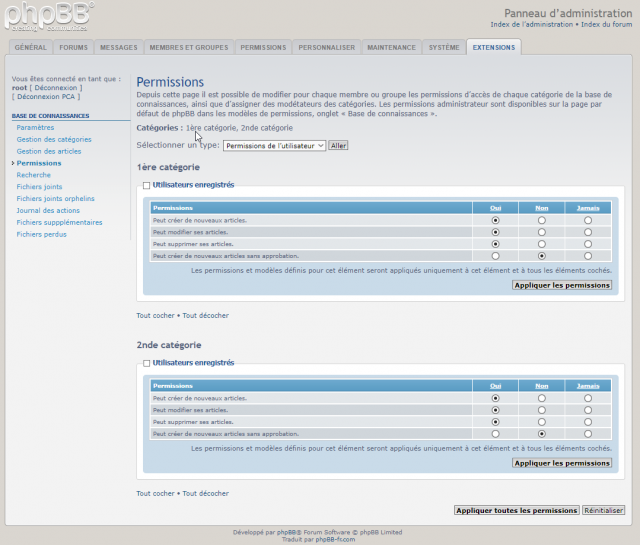Viewport: 640px width, 545px height.
Task: Check Utilisateurs enregistrés box under 1ère catégorie
Action: click(147, 185)
